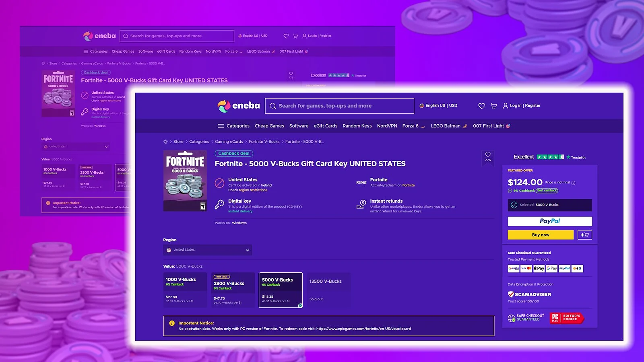Open the Categories hamburger menu icon
The width and height of the screenshot is (644, 362).
click(221, 126)
